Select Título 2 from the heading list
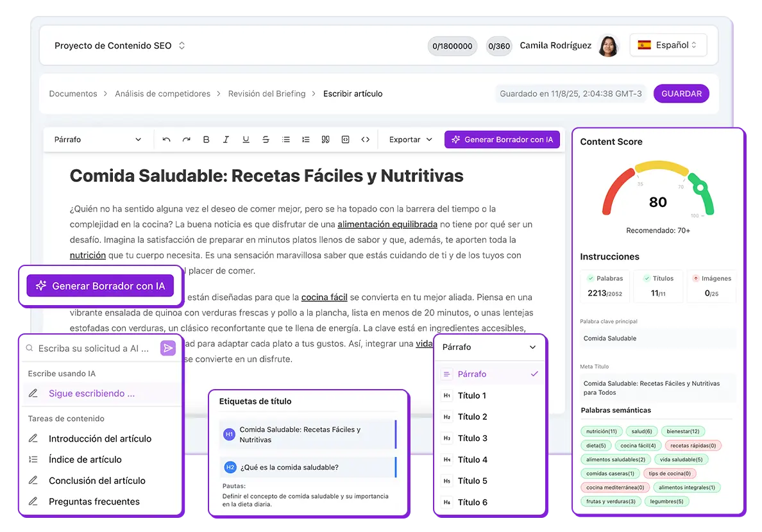Image resolution: width=762 pixels, height=532 pixels. (472, 417)
